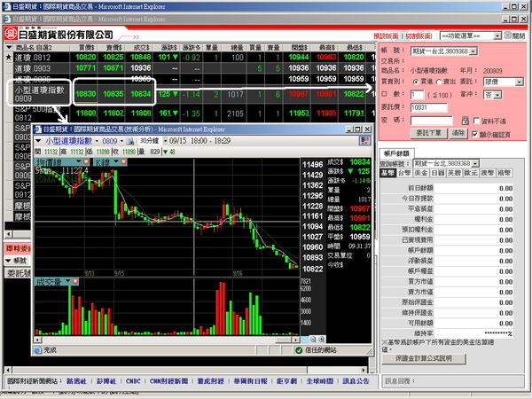Open the 華爾街日報 news link
Image resolution: width=532 pixels, height=399 pixels.
250,381
